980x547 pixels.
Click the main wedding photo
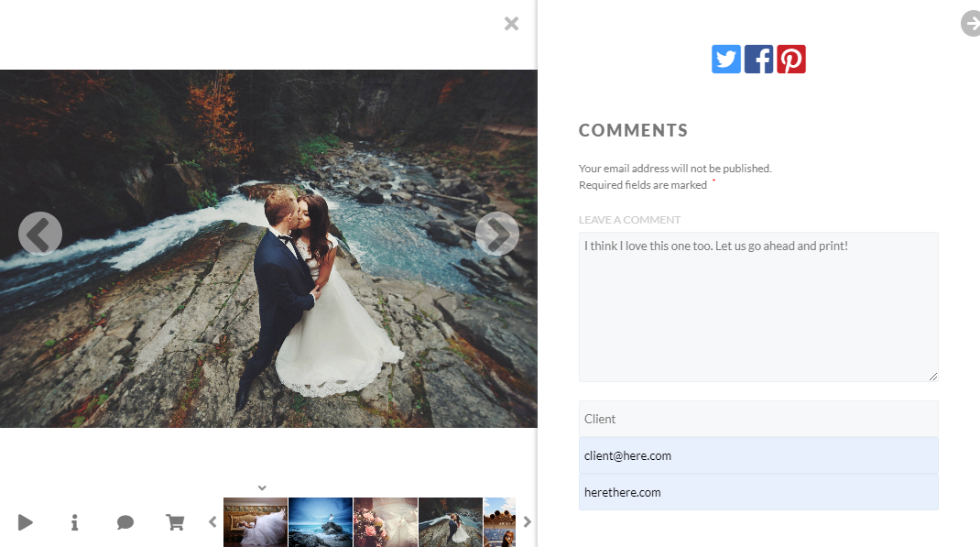pos(268,249)
